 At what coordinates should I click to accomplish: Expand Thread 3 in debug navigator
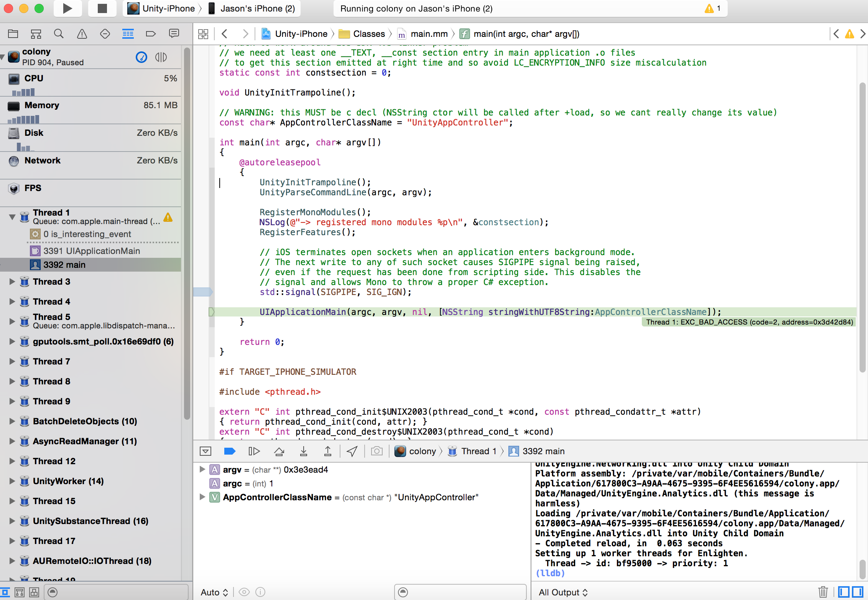pyautogui.click(x=12, y=282)
